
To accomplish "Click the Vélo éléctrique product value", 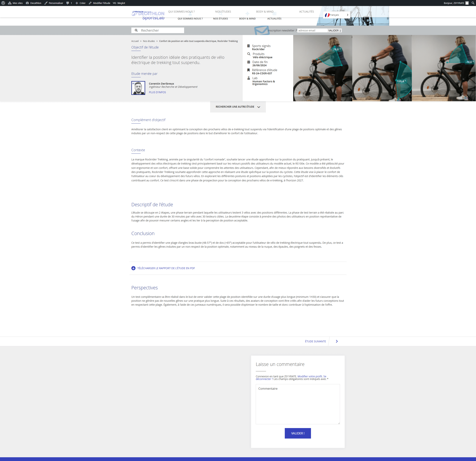I will pos(263,57).
